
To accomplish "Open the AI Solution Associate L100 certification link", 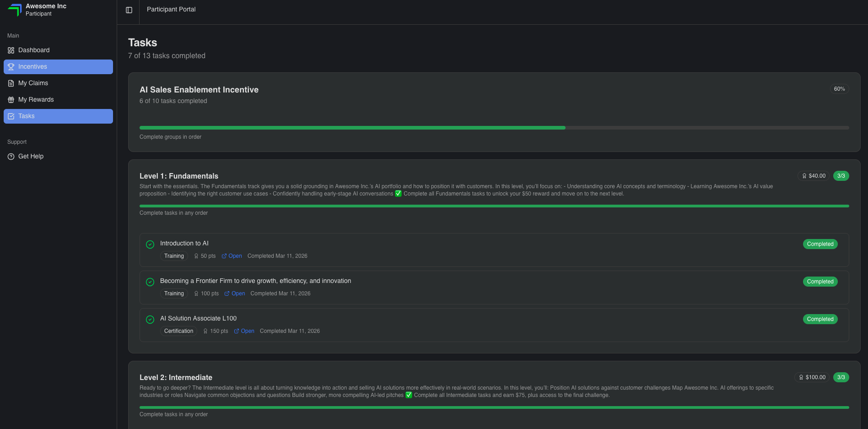I will [x=244, y=331].
